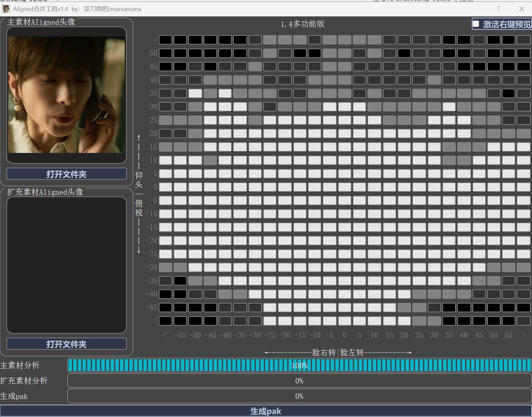532x417 pixels.
Task: Open folder for 扩充素材Aligned头像
Action: (x=67, y=344)
